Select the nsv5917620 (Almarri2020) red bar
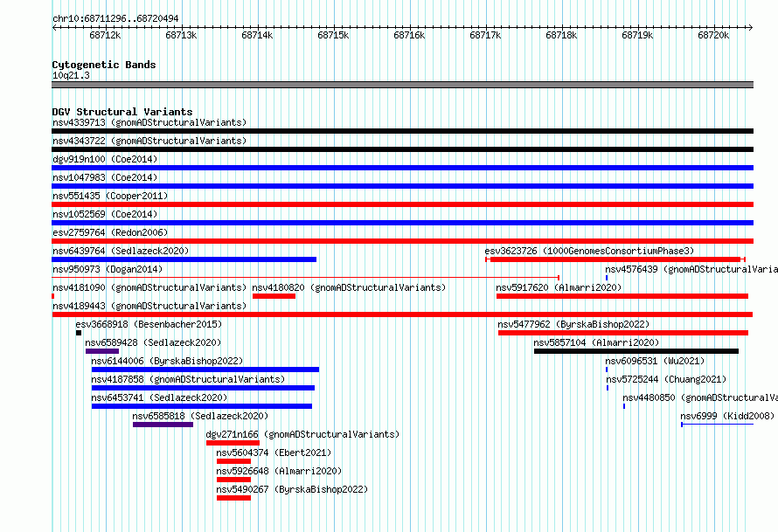The width and height of the screenshot is (778, 532). click(x=622, y=296)
